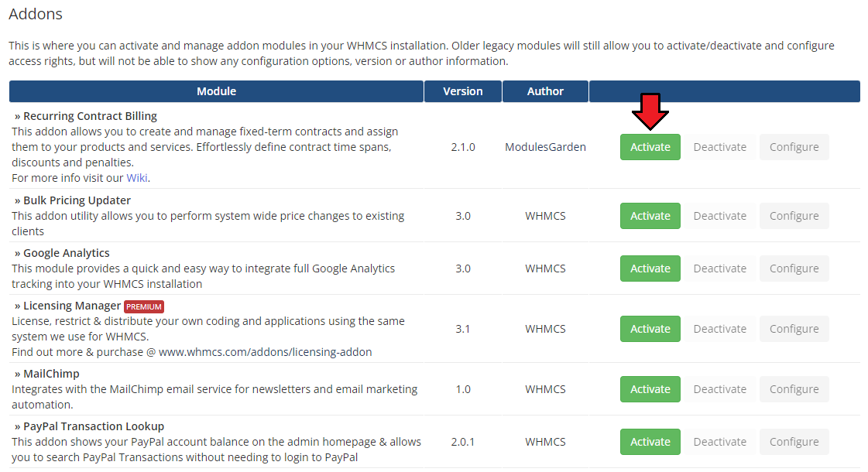
Task: Open Configure for Google Analytics
Action: (794, 268)
